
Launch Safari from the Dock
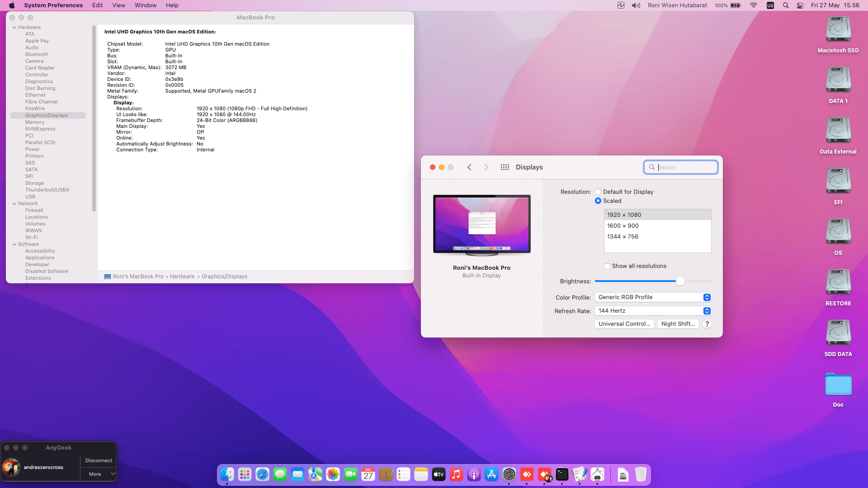(x=262, y=474)
